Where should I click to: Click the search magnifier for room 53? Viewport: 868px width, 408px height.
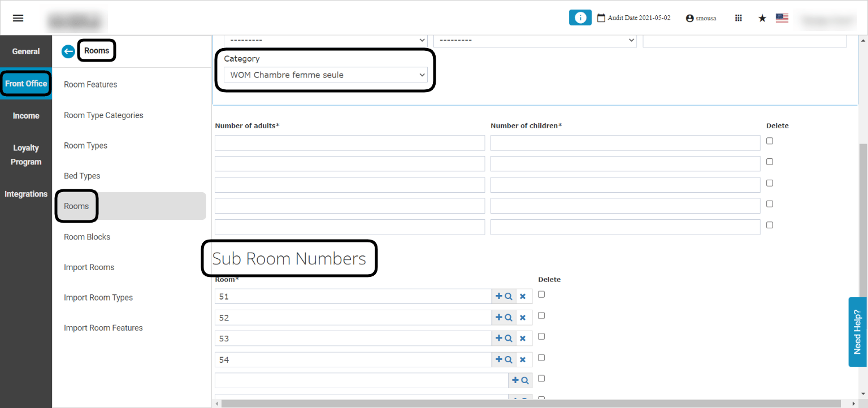click(x=509, y=338)
